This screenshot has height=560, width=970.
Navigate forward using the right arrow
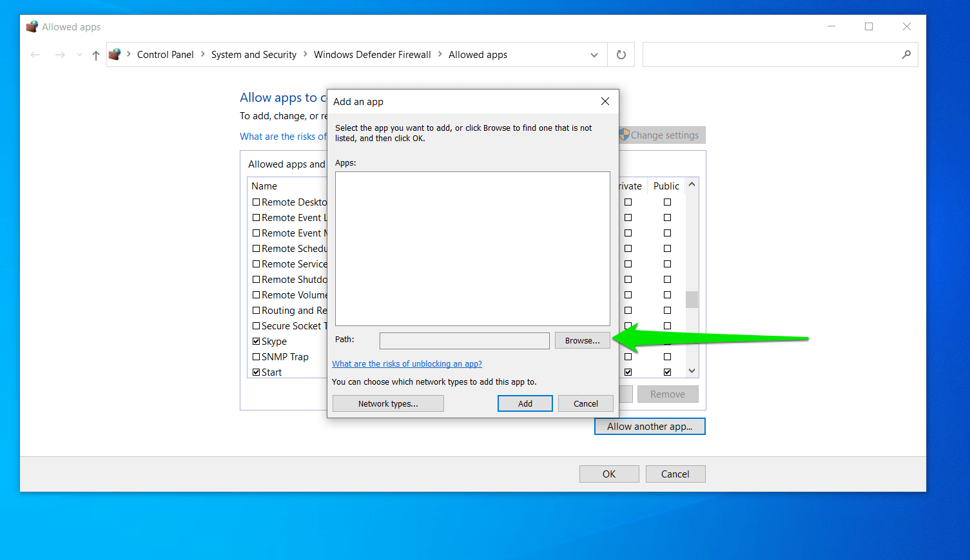click(59, 55)
